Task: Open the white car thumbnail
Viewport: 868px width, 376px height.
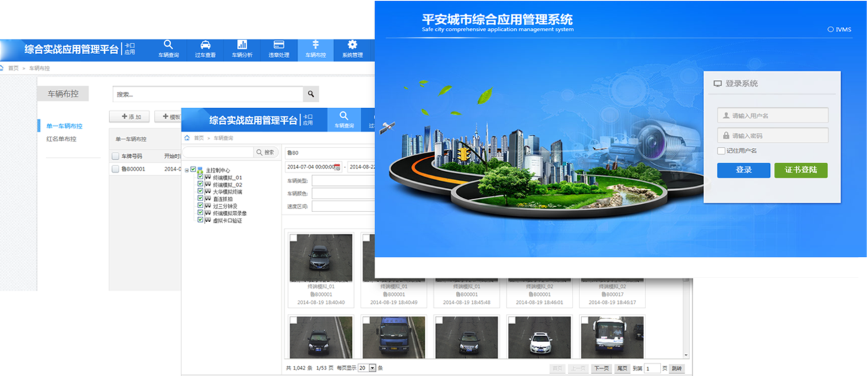Action: 539,337
